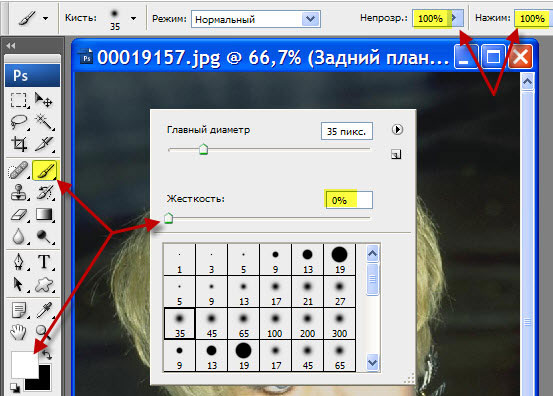Viewport: 553px width, 396px height.
Task: Select the Custom Shape tool
Action: pyautogui.click(x=44, y=284)
